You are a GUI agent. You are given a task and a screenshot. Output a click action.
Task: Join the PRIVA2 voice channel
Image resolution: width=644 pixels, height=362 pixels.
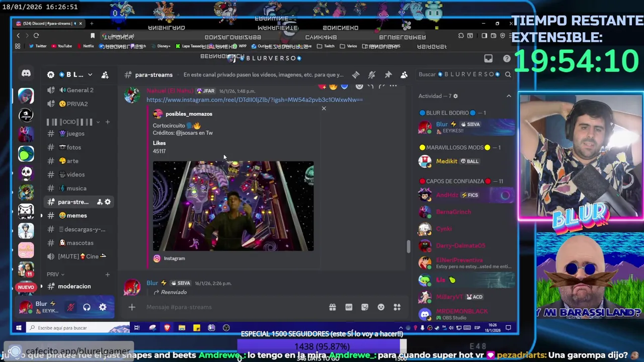(x=76, y=104)
